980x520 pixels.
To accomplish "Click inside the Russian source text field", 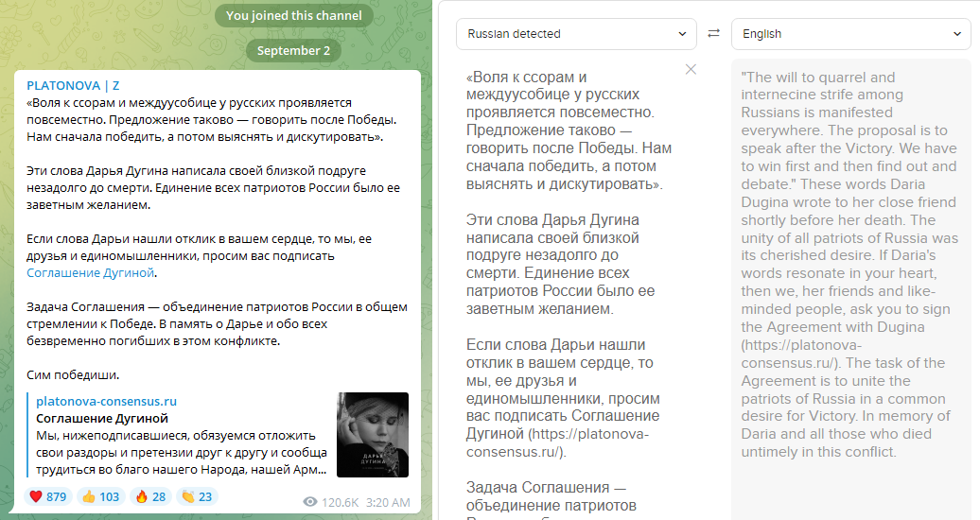I will click(x=569, y=290).
